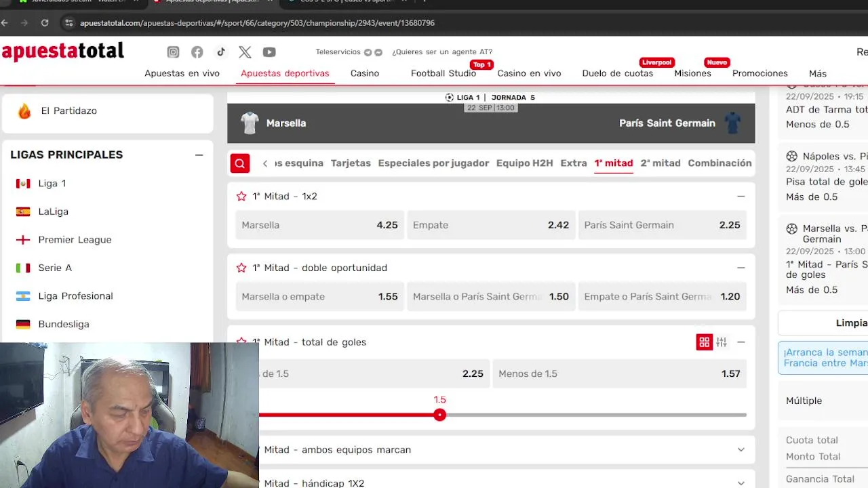
Task: Click the Argentina flag for Liga Profesional
Action: tap(23, 296)
